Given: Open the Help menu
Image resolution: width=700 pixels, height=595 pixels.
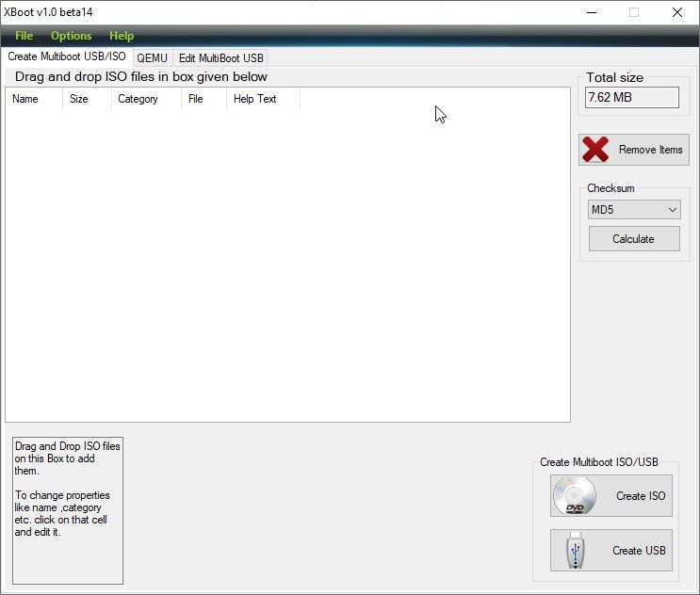Looking at the screenshot, I should [x=122, y=36].
